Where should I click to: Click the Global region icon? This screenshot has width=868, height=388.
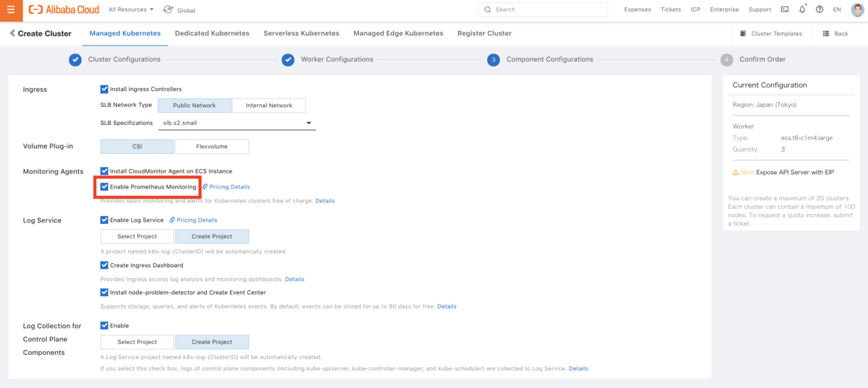coord(168,10)
